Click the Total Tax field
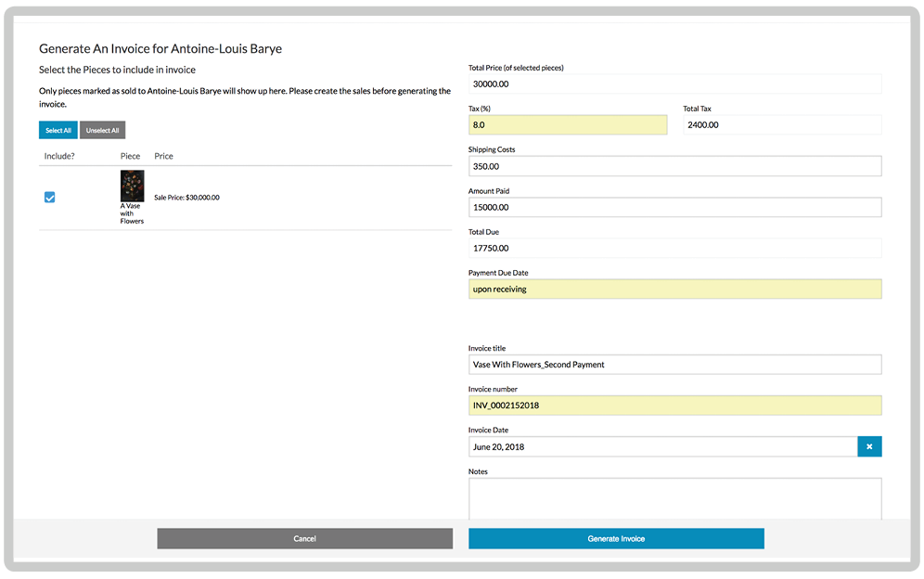 (x=782, y=124)
